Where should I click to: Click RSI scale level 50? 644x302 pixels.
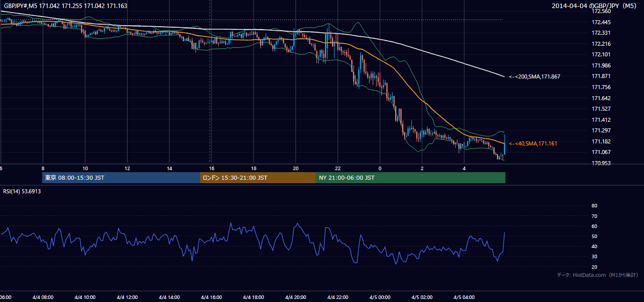594,236
